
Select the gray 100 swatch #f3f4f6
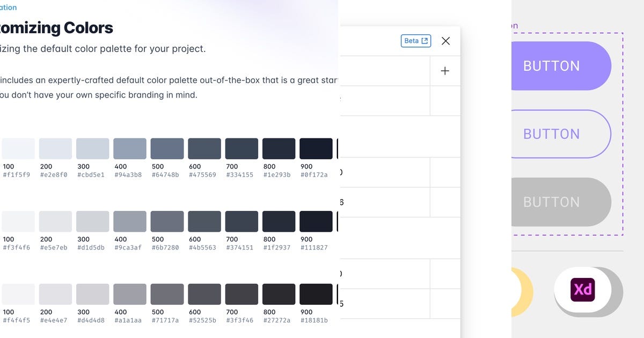click(18, 221)
